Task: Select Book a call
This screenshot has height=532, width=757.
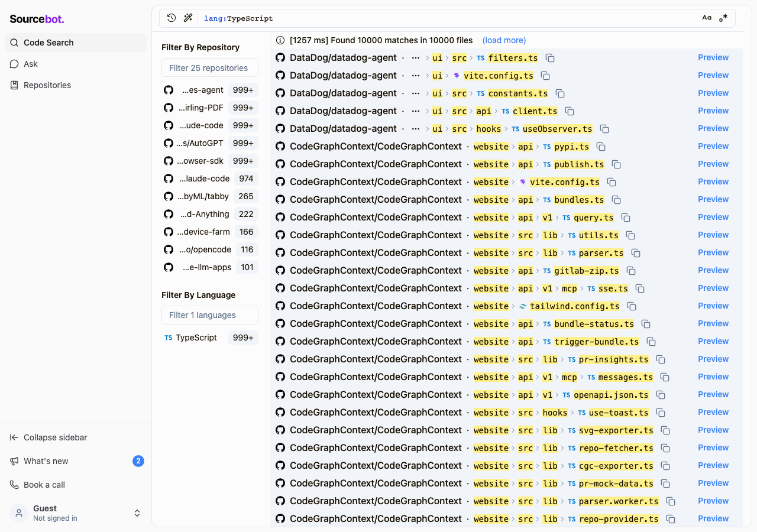Action: click(x=76, y=485)
